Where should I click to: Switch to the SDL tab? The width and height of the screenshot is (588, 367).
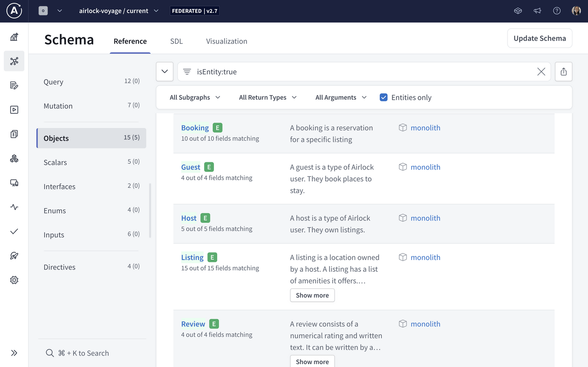pyautogui.click(x=176, y=41)
